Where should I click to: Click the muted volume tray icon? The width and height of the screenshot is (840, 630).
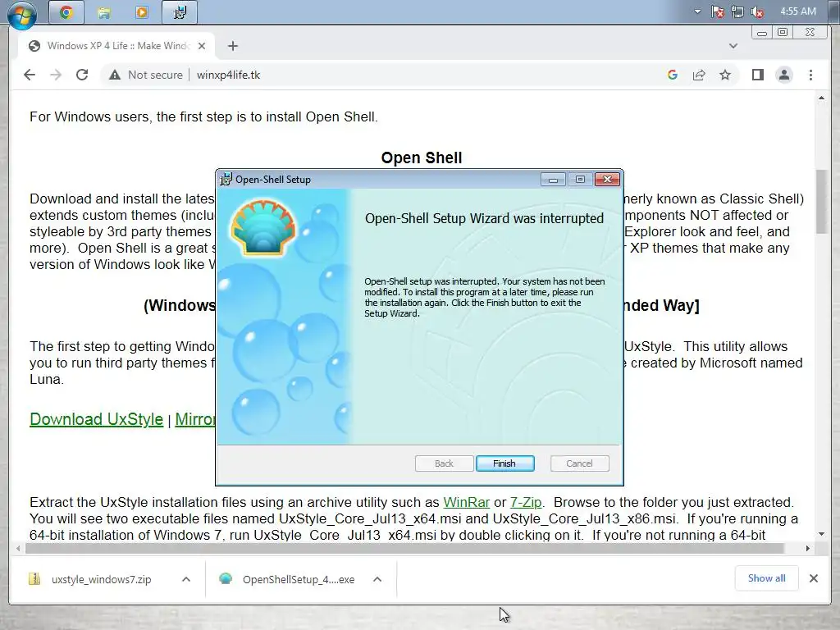[x=757, y=11]
